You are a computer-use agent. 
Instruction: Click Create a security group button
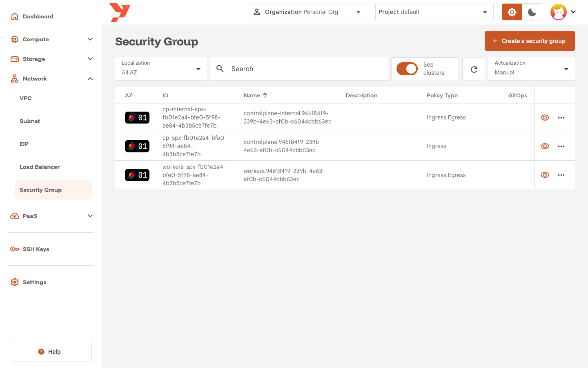click(x=530, y=41)
